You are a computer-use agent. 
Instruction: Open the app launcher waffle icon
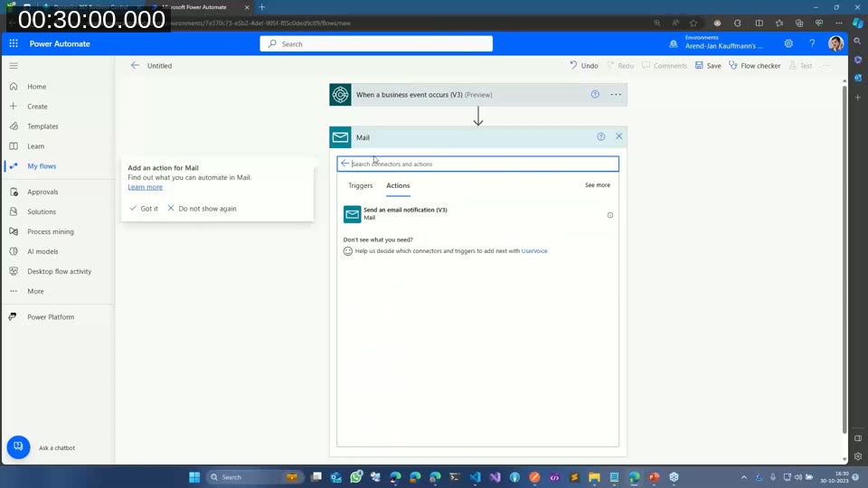tap(14, 43)
